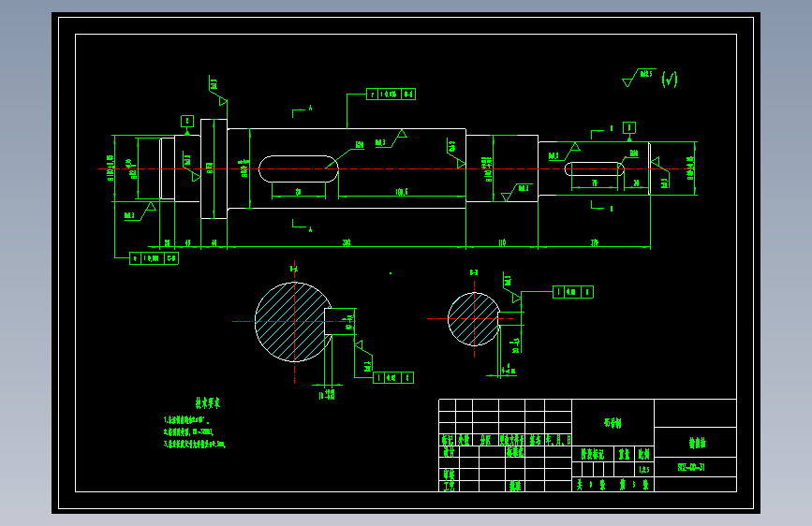Select technical requirement line 2
The image size is (812, 526).
(188, 431)
